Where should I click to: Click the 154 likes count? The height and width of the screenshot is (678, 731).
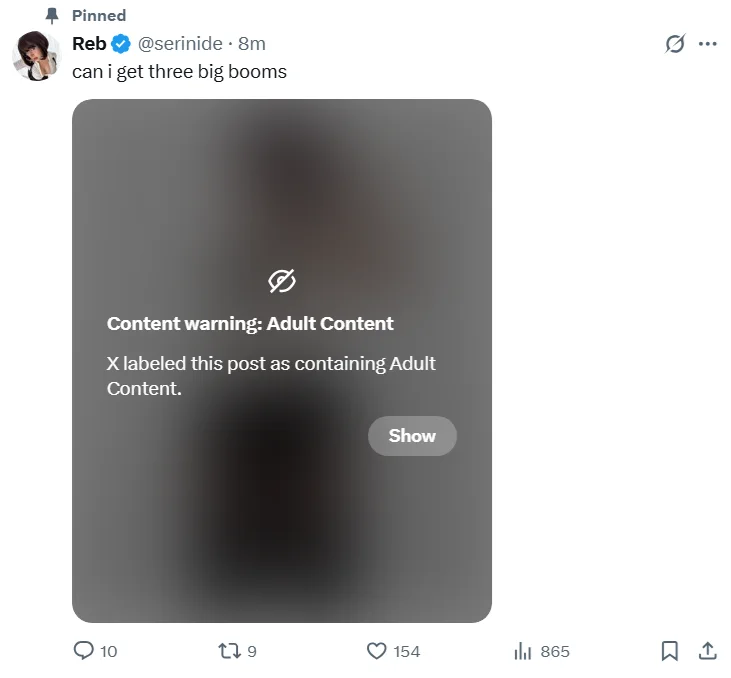point(406,651)
